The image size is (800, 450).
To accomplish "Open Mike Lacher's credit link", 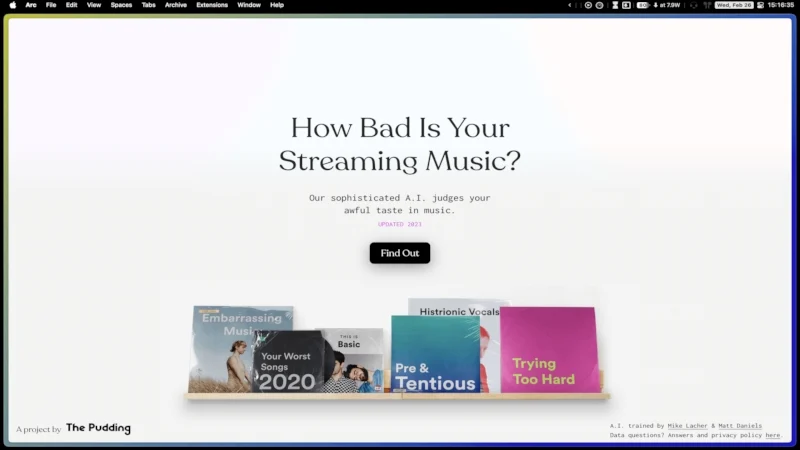I will point(687,426).
